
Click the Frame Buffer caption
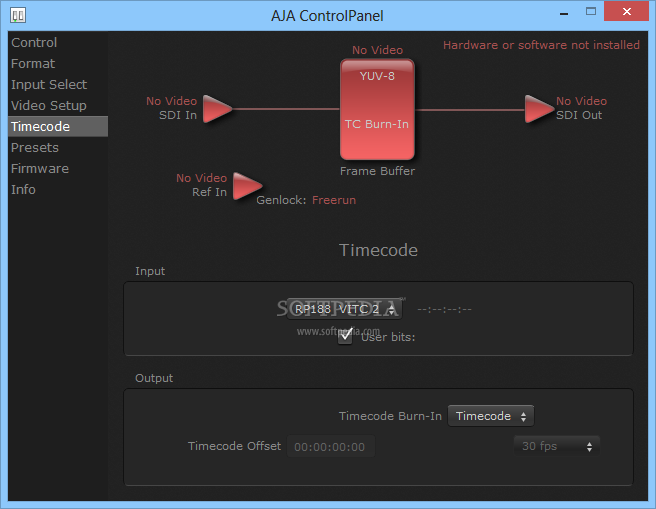377,171
